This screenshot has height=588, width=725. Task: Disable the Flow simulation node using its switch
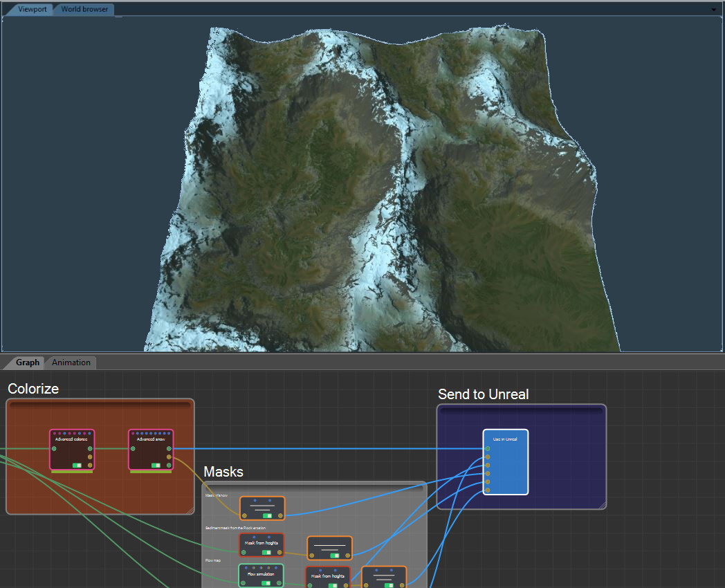(266, 584)
